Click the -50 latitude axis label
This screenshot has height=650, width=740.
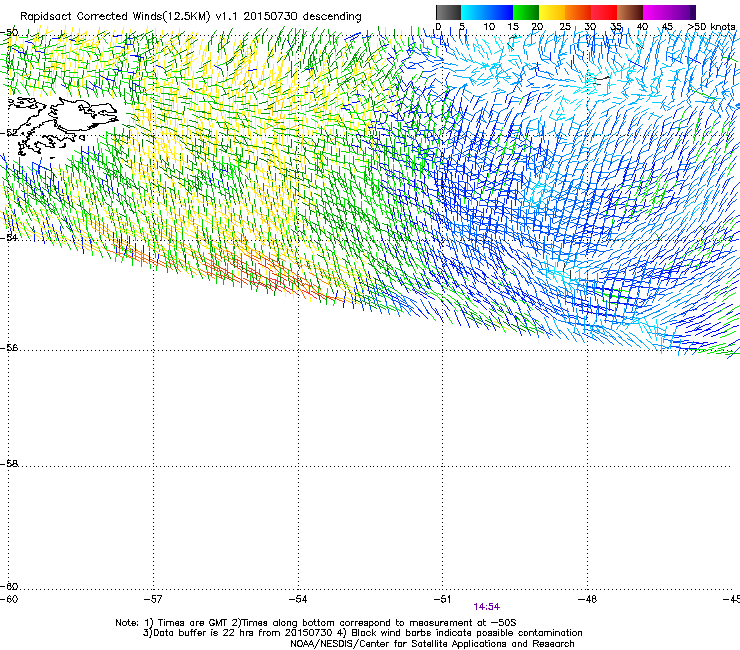9,33
